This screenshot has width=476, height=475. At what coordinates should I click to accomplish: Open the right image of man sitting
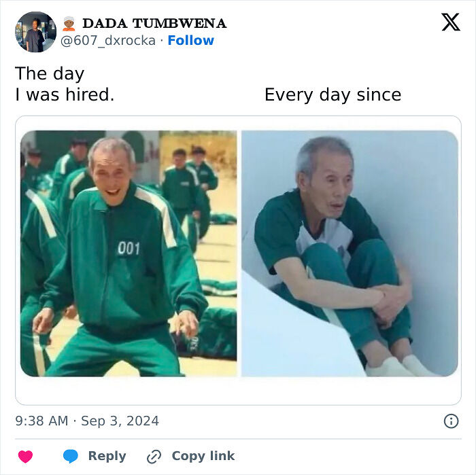pos(350,253)
